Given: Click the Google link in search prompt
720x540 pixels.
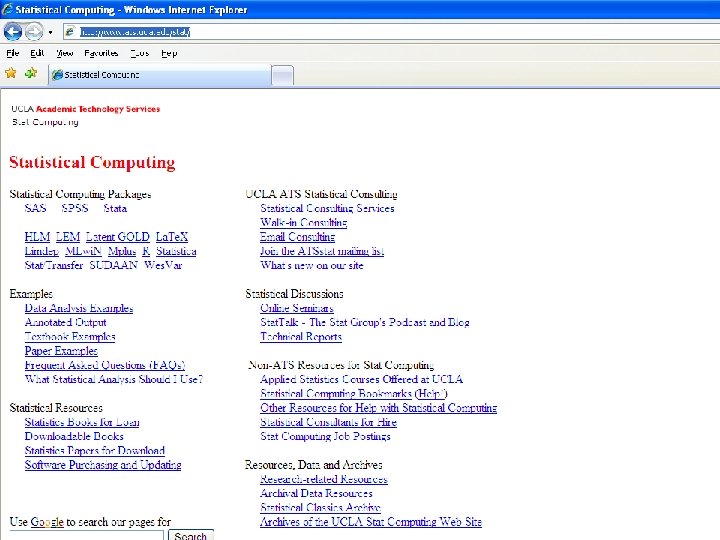Looking at the screenshot, I should [47, 522].
